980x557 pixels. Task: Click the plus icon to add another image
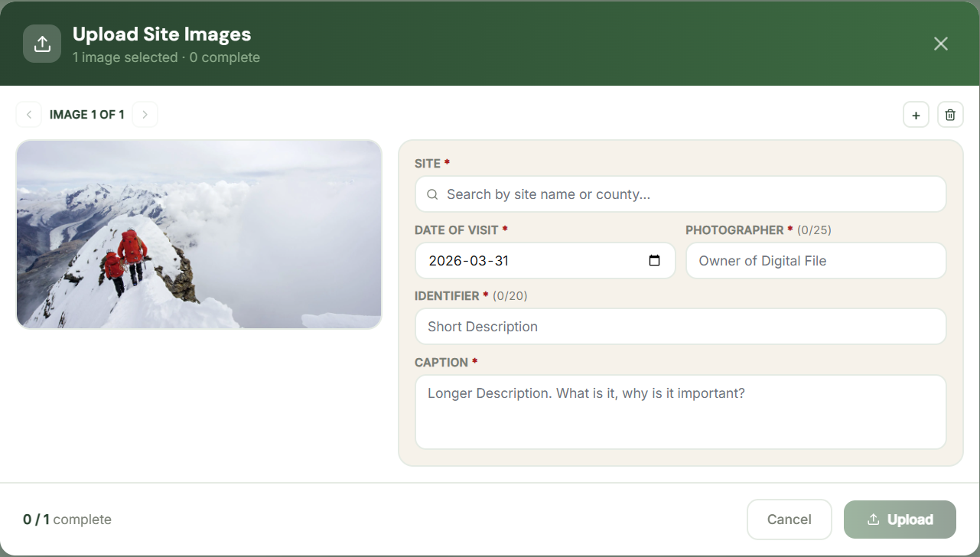point(916,114)
